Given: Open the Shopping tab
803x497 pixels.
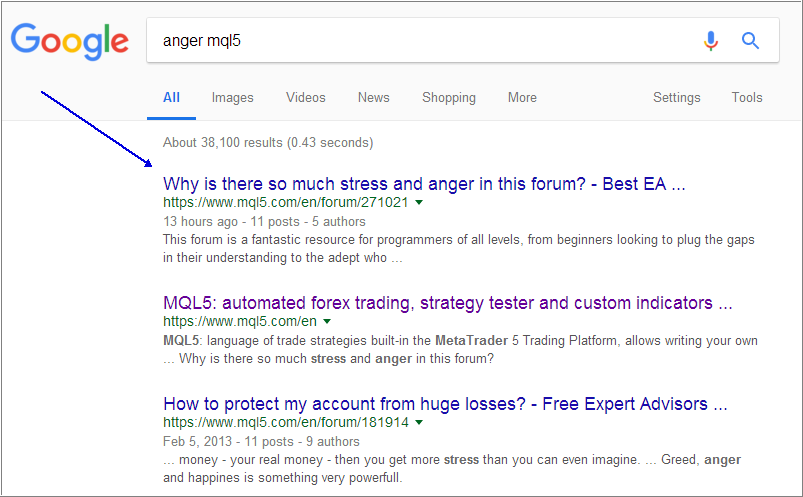Looking at the screenshot, I should tap(448, 98).
